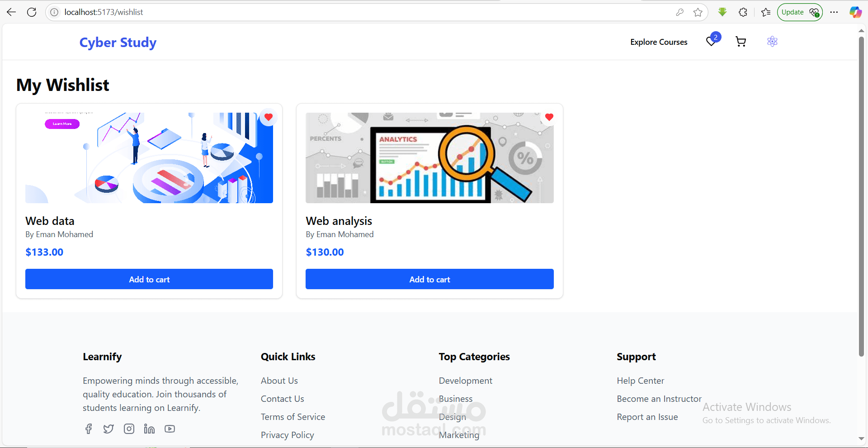This screenshot has width=868, height=448.
Task: Unfavorite Web analysis using red heart
Action: point(549,117)
